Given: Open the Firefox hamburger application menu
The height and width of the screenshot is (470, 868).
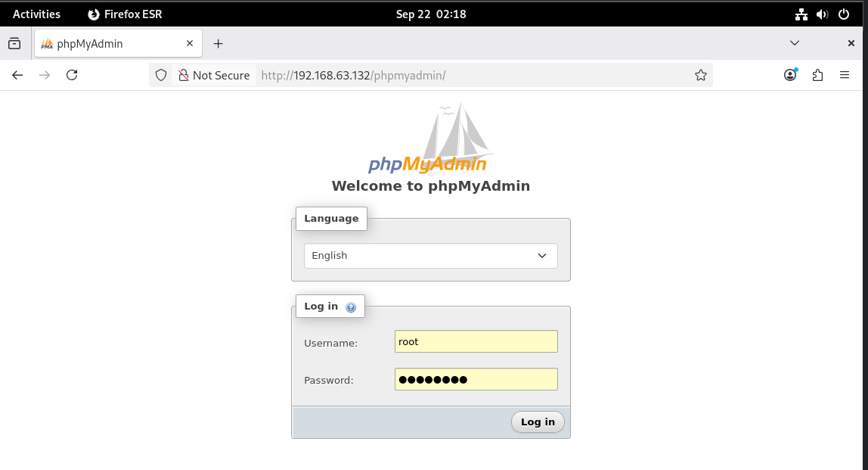Looking at the screenshot, I should point(845,75).
